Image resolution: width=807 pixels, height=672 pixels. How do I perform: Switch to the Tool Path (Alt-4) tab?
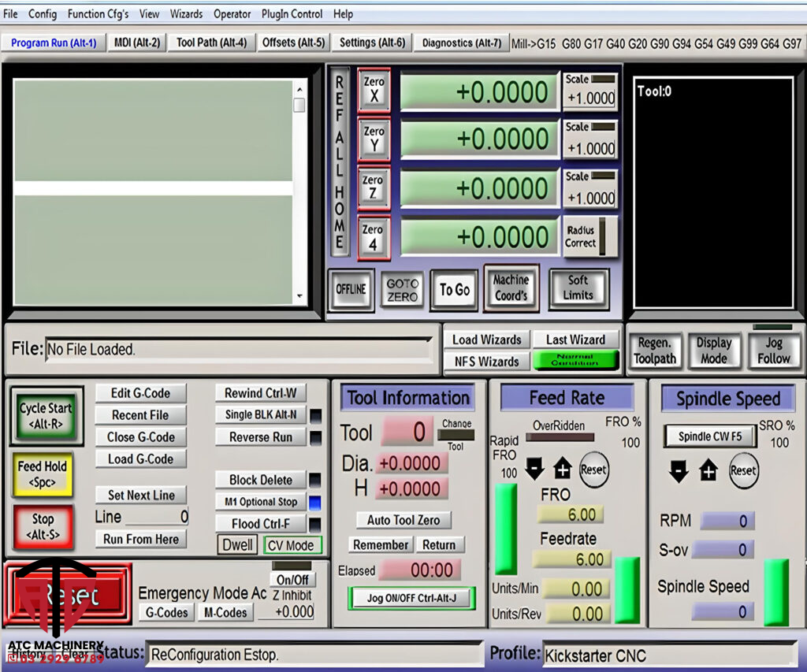[x=211, y=43]
